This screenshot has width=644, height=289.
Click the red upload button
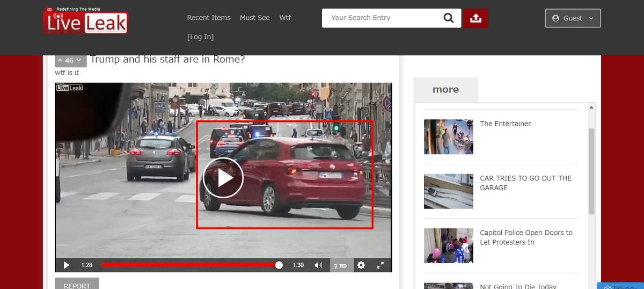point(475,18)
